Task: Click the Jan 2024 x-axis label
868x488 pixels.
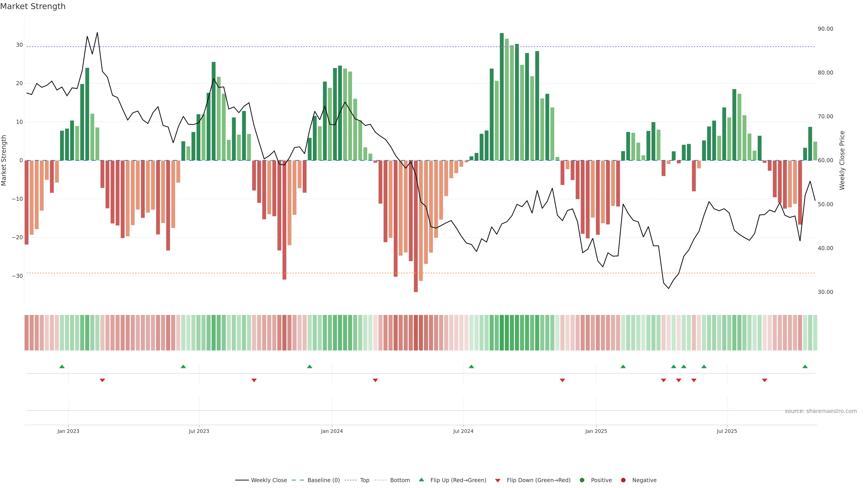Action: (x=332, y=431)
